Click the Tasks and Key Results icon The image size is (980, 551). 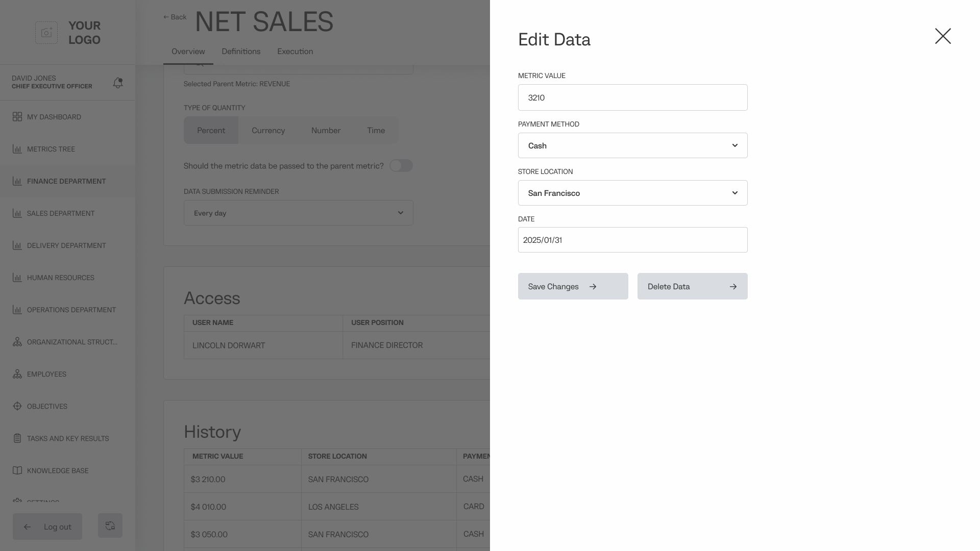[17, 438]
